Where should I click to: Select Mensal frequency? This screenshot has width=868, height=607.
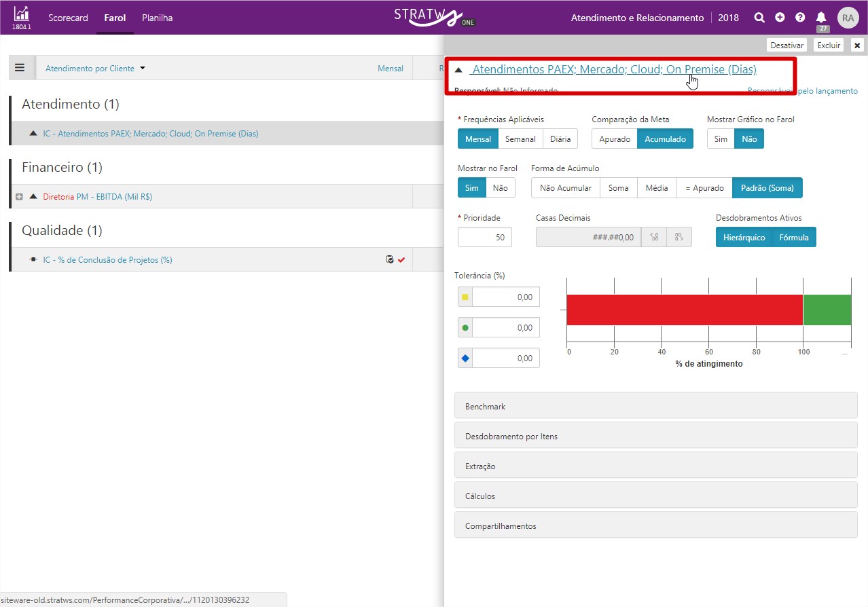478,139
